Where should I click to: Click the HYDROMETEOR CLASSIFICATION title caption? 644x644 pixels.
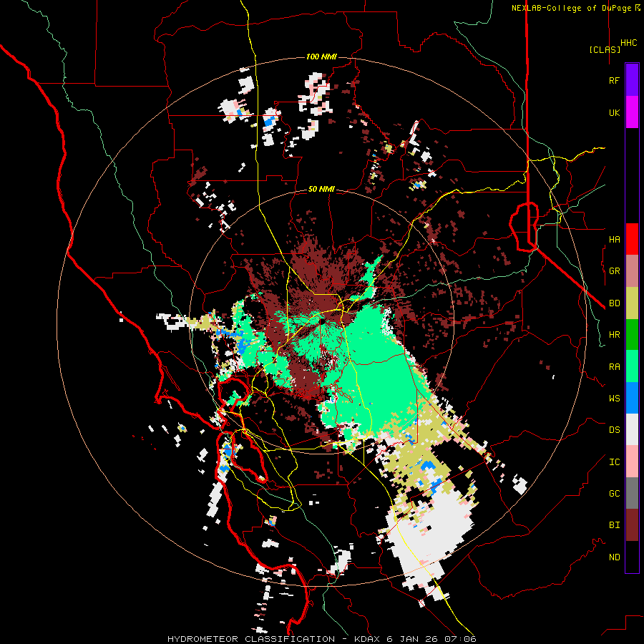coord(251,639)
